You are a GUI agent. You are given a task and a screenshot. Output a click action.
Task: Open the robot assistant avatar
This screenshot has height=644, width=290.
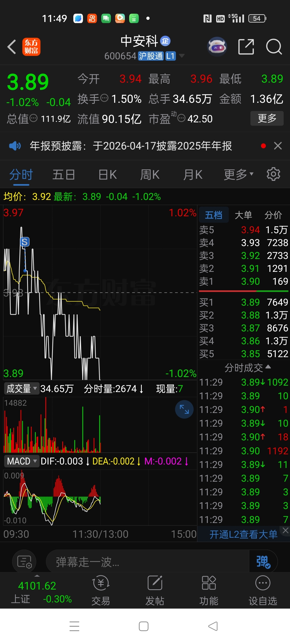click(x=217, y=47)
